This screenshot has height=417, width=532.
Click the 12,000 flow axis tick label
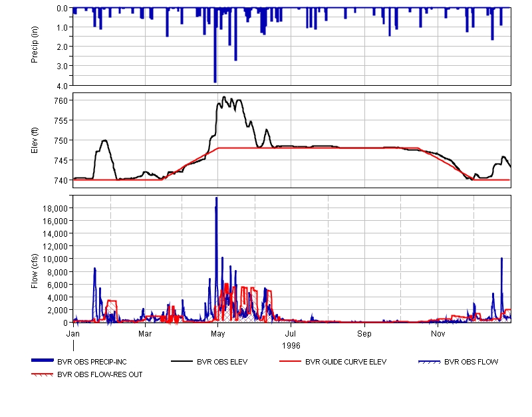(x=55, y=246)
